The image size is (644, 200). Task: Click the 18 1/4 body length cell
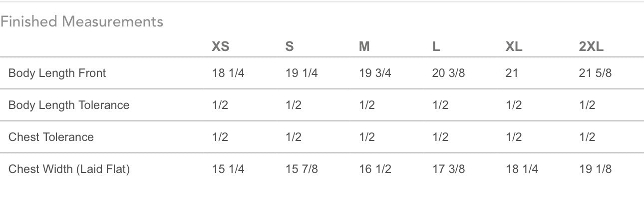(x=228, y=73)
